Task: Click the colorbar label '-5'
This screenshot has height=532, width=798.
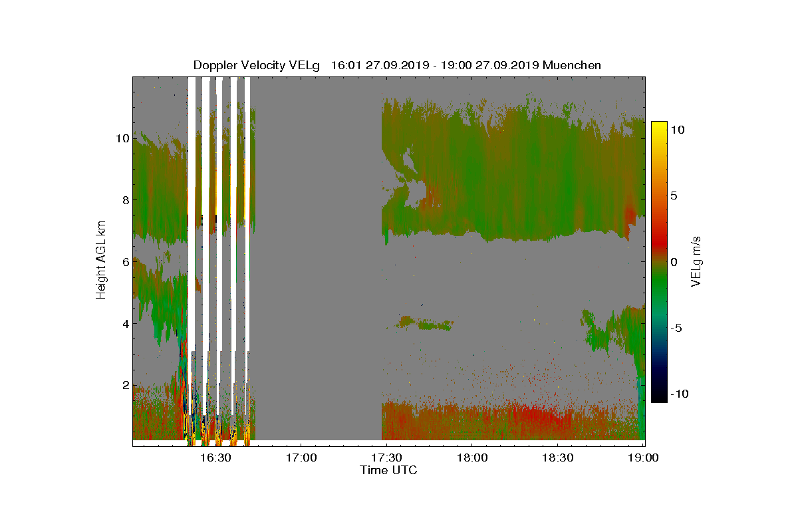Action: click(x=677, y=328)
